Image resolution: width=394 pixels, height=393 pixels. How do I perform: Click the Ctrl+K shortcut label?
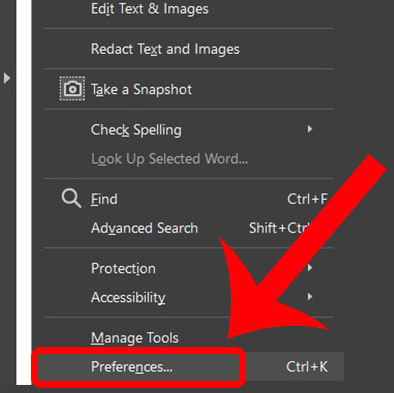coord(307,367)
